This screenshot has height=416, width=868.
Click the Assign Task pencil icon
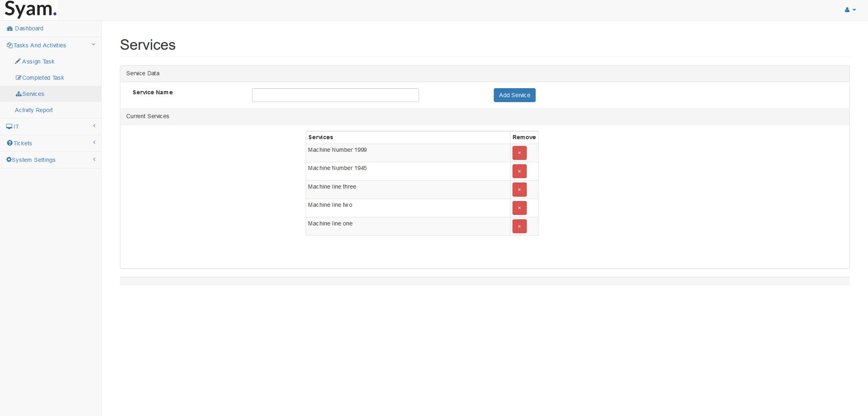18,61
